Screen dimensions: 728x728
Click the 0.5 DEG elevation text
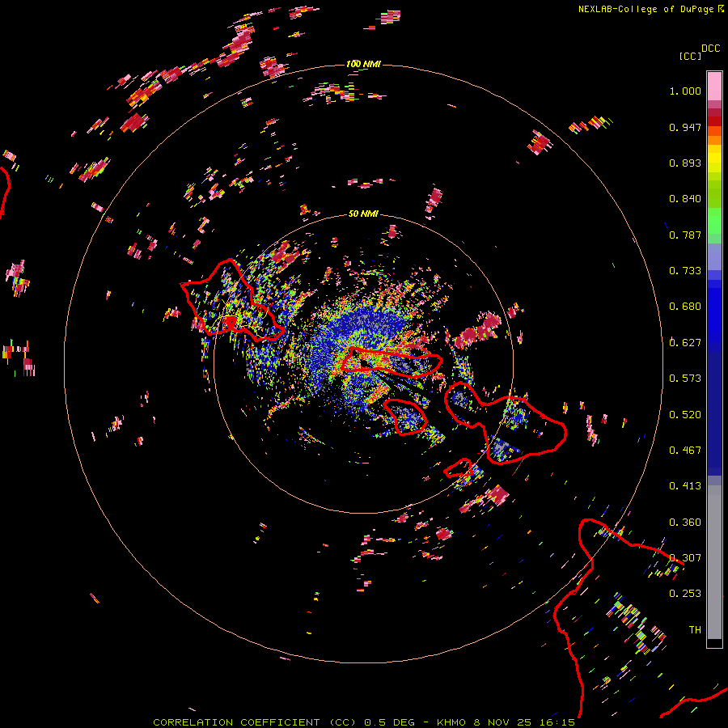[389, 722]
